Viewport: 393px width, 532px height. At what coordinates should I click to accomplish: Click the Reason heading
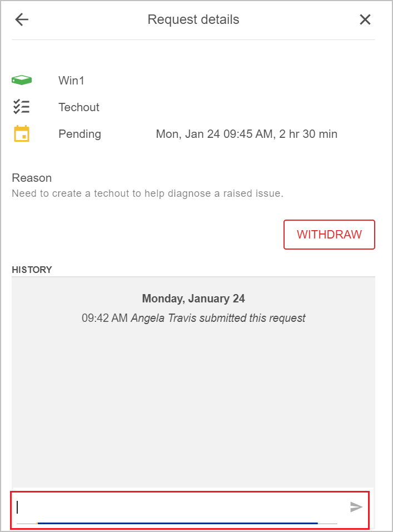coord(32,178)
